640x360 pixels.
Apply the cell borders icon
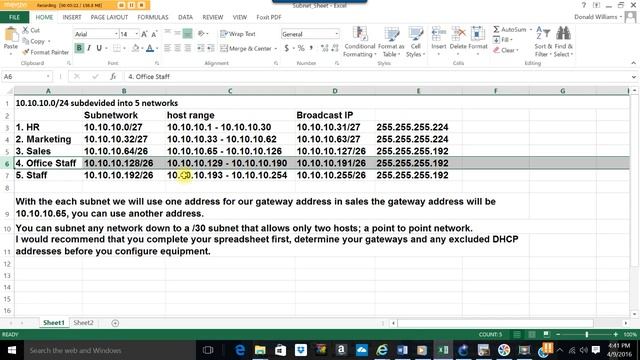pyautogui.click(x=116, y=48)
